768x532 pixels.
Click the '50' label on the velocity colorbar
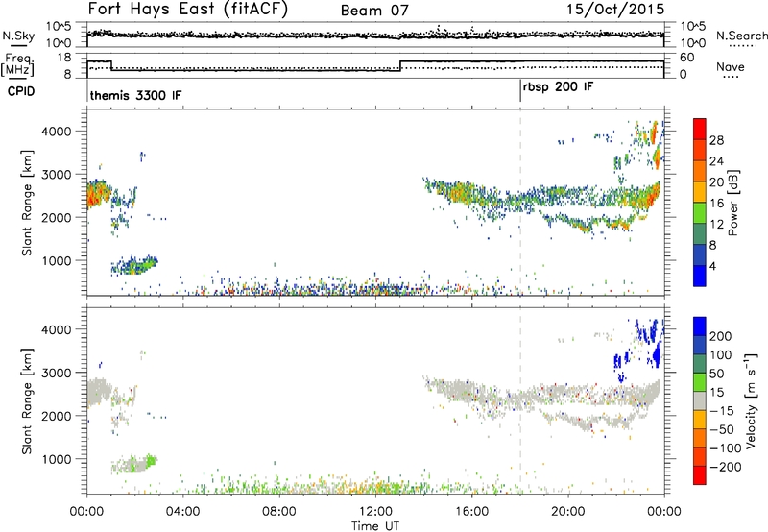(x=716, y=374)
